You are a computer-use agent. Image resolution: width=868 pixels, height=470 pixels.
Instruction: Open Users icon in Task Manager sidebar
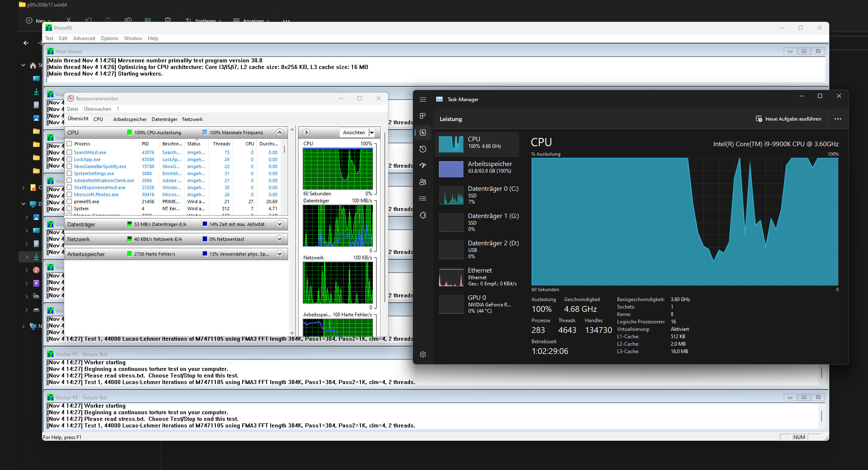422,182
